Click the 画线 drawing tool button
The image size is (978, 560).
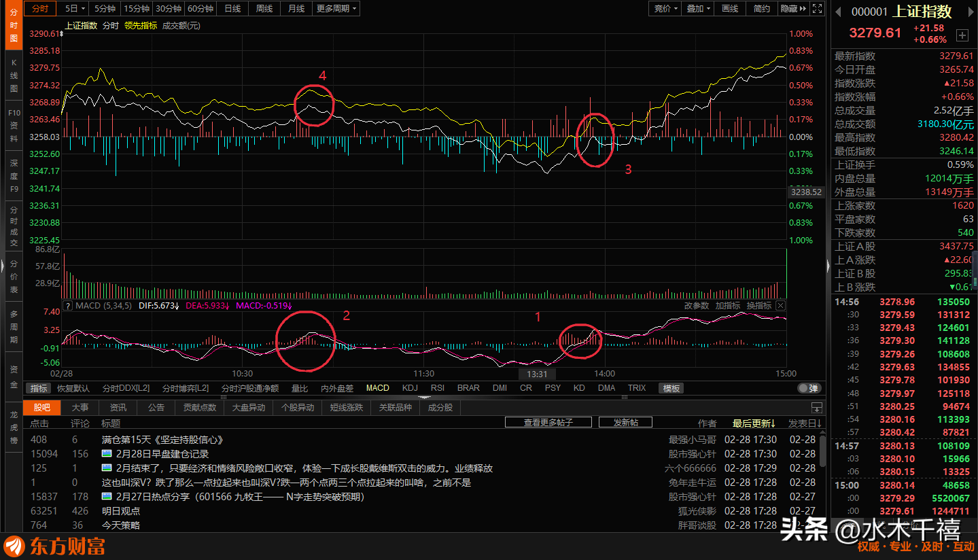pyautogui.click(x=730, y=9)
